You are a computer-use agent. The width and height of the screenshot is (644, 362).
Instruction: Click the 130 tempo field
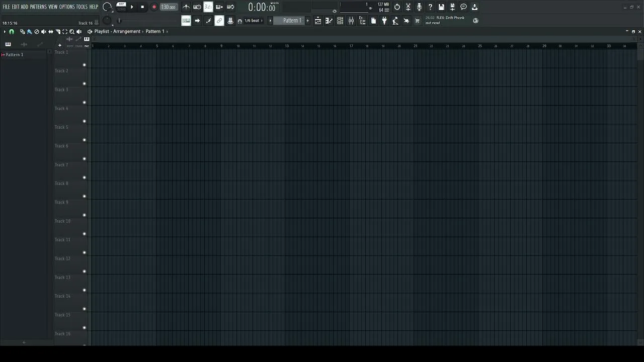click(169, 7)
